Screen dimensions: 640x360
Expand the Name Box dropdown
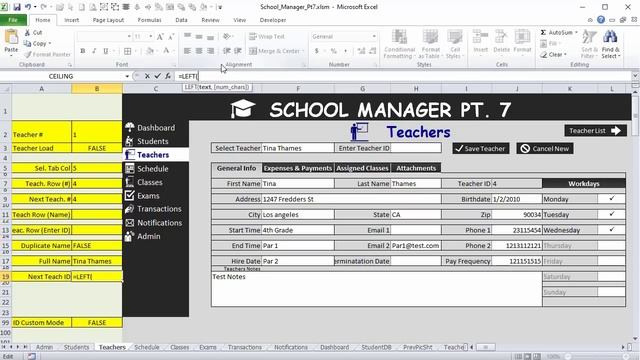coord(127,76)
